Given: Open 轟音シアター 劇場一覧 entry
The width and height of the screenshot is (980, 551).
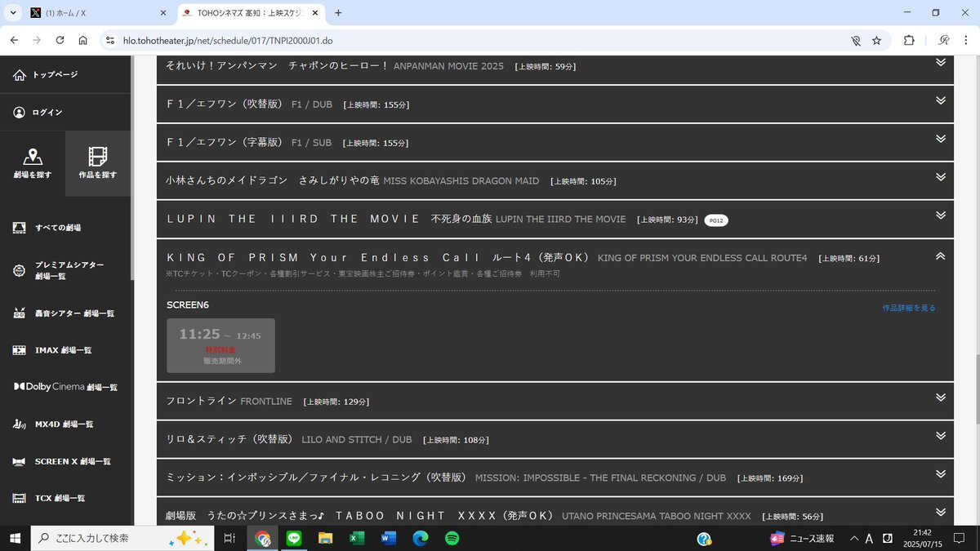Looking at the screenshot, I should coord(65,313).
